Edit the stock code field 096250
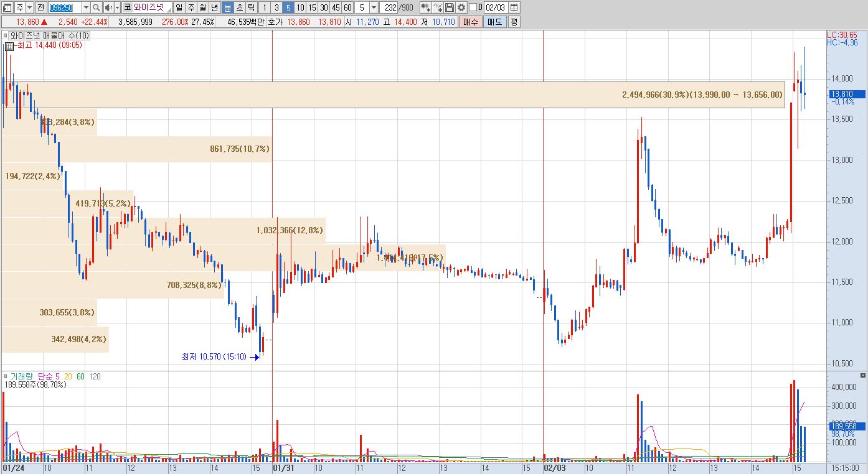Viewport: 868px width, 474px height. 65,7
